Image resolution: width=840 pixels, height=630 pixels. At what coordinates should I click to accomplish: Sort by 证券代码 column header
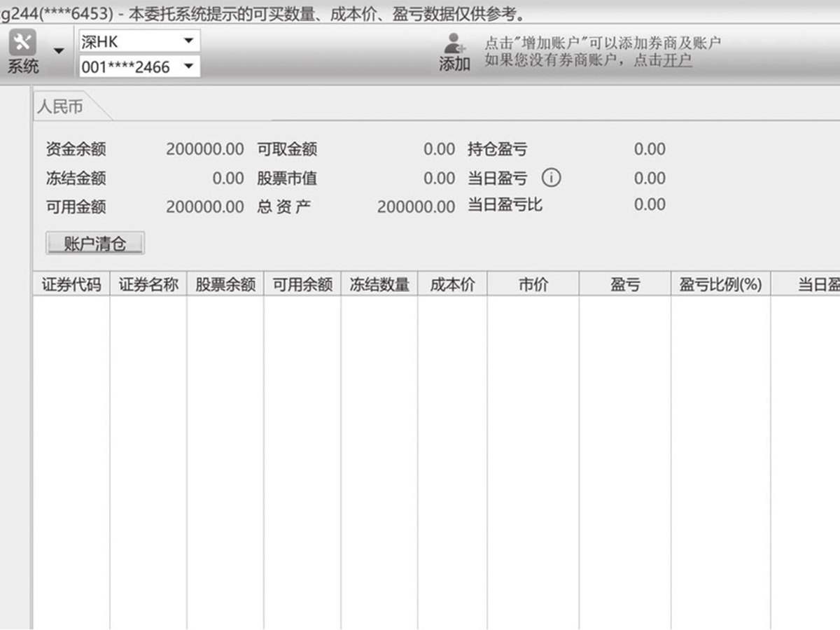(71, 285)
